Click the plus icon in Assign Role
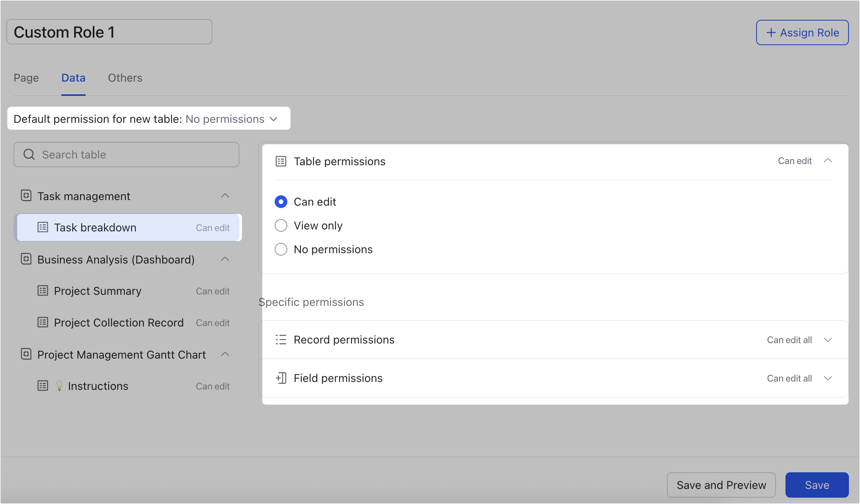860x504 pixels. 771,32
